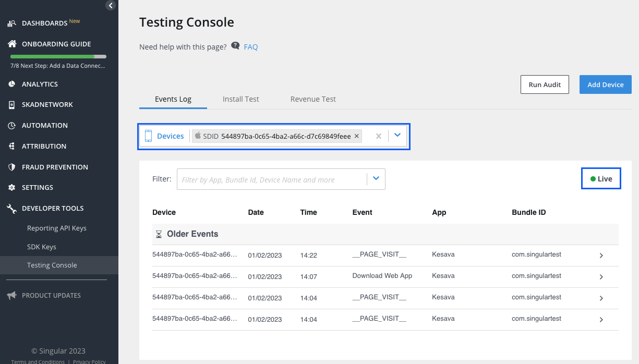Image resolution: width=639 pixels, height=364 pixels.
Task: Click the Product Updates megaphone icon
Action: [x=11, y=296]
